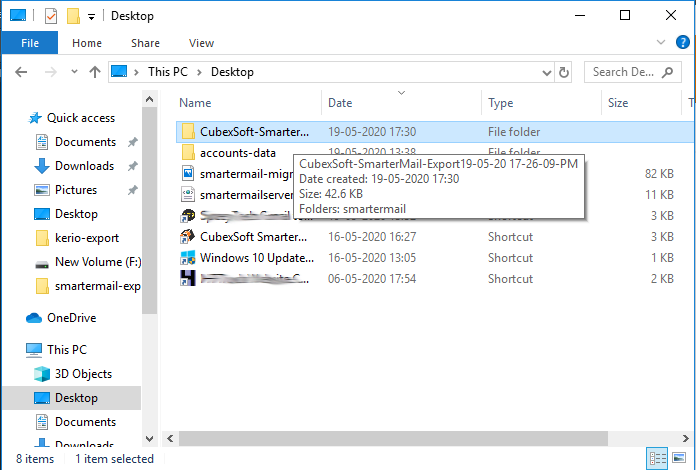This screenshot has width=696, height=470.
Task: Switch to the Home ribbon tab
Action: (x=87, y=43)
